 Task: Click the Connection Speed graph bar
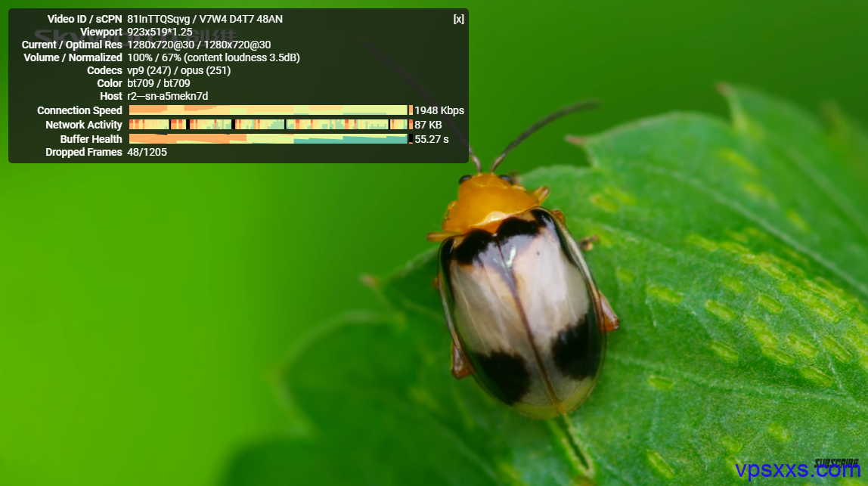coord(271,110)
